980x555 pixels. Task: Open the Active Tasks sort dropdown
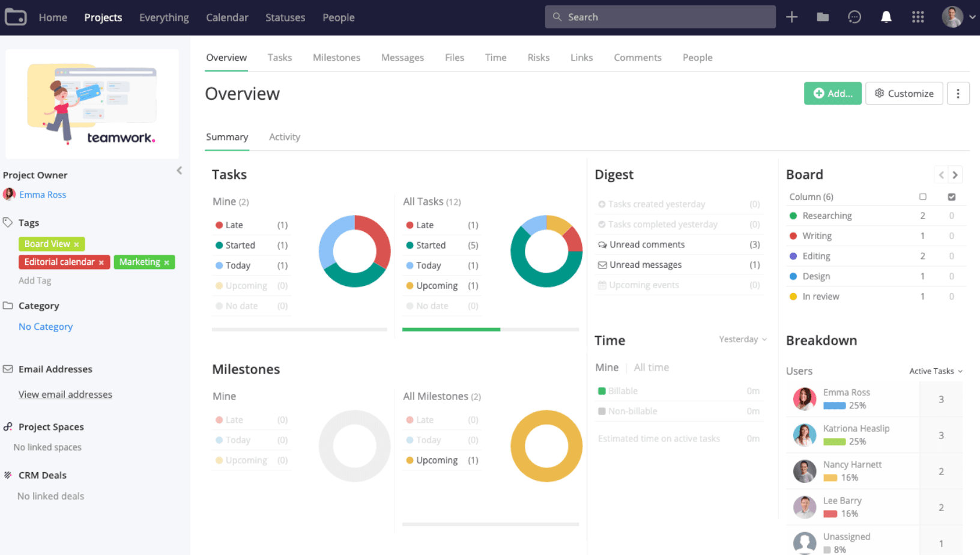[935, 371]
